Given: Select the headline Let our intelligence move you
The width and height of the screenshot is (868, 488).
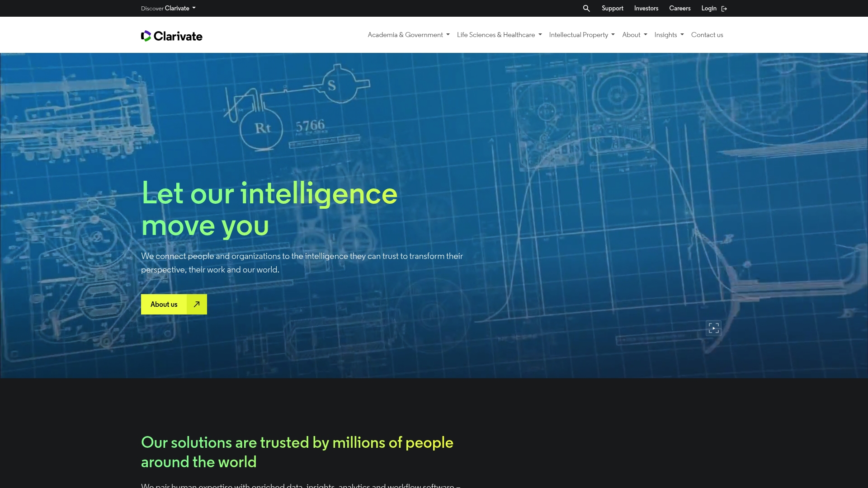Looking at the screenshot, I should coord(269,209).
